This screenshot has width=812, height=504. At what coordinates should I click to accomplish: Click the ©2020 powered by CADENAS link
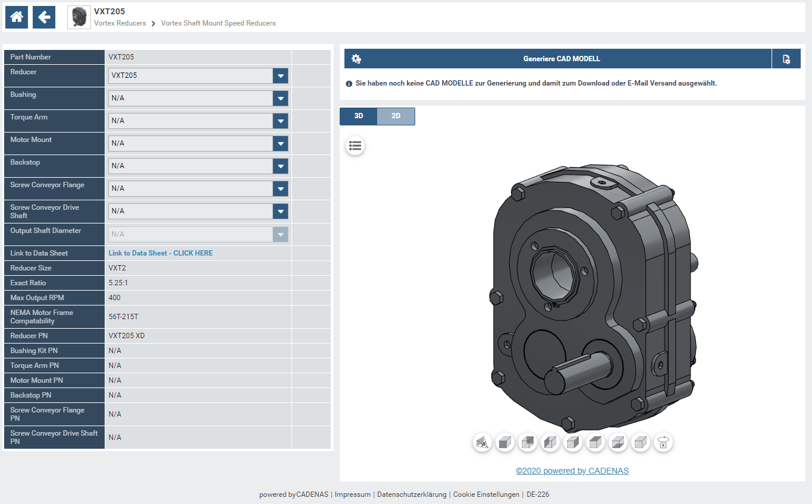pos(572,471)
